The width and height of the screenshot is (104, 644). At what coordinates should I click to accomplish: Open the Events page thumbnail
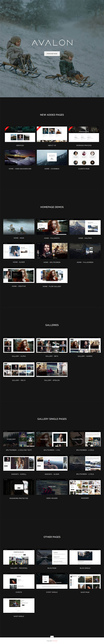19,581
